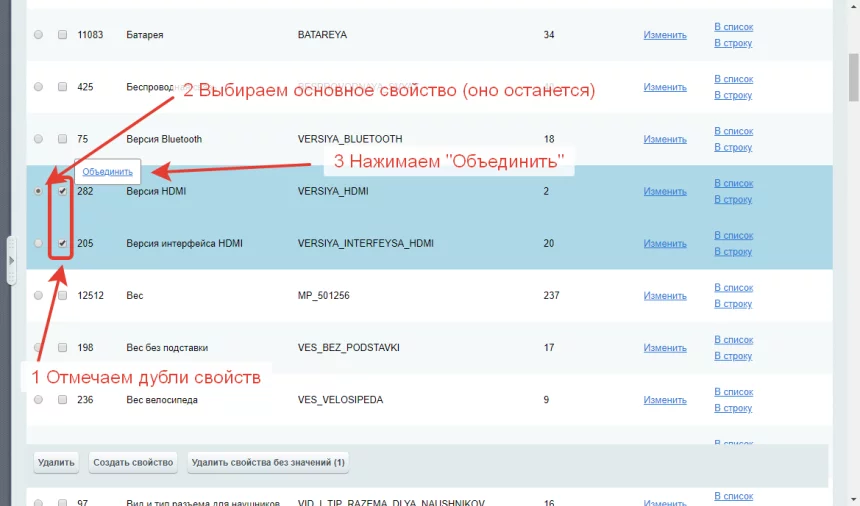The image size is (860, 506).
Task: Click В список for Вес велосипеда
Action: 733,392
